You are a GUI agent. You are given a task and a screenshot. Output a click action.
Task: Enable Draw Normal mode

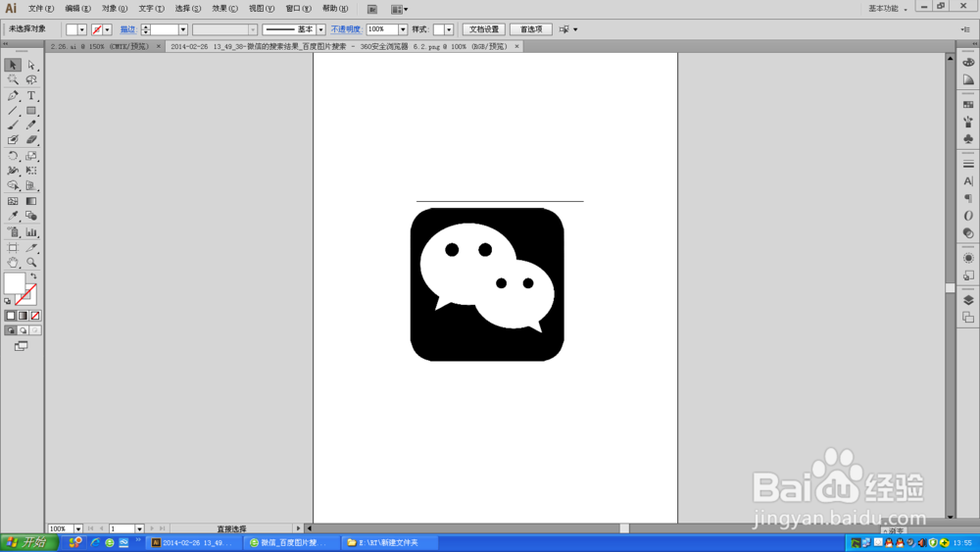point(11,330)
